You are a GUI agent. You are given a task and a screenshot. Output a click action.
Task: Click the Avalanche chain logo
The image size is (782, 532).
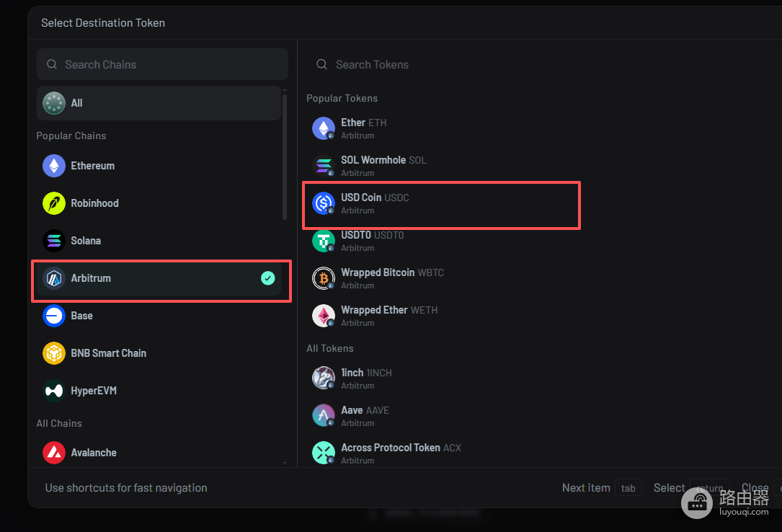[x=54, y=453]
